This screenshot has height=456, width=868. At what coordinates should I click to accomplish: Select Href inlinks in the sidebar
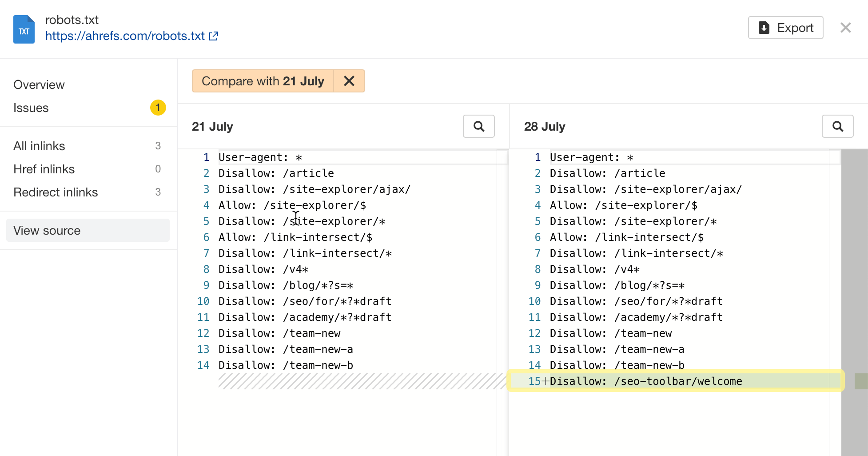pos(44,169)
